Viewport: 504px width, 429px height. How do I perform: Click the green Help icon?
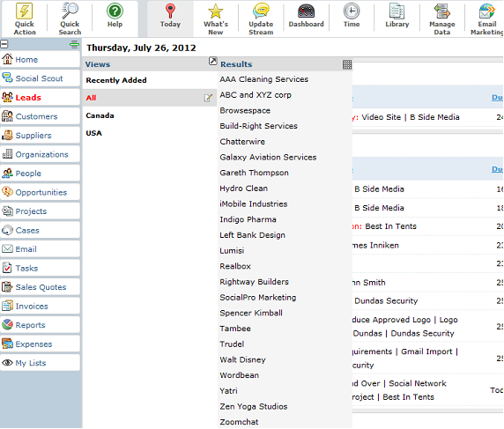[115, 11]
